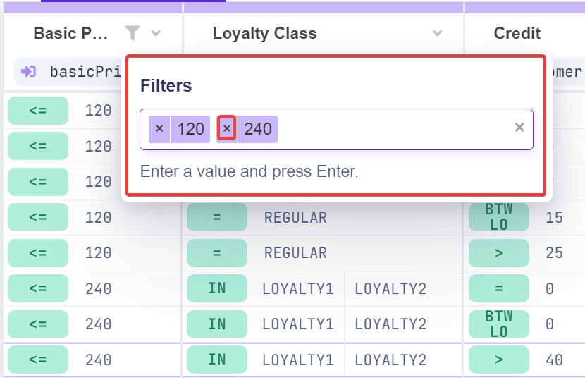This screenshot has height=392, width=585.
Task: Click the 120 filter tag label
Action: pos(190,129)
